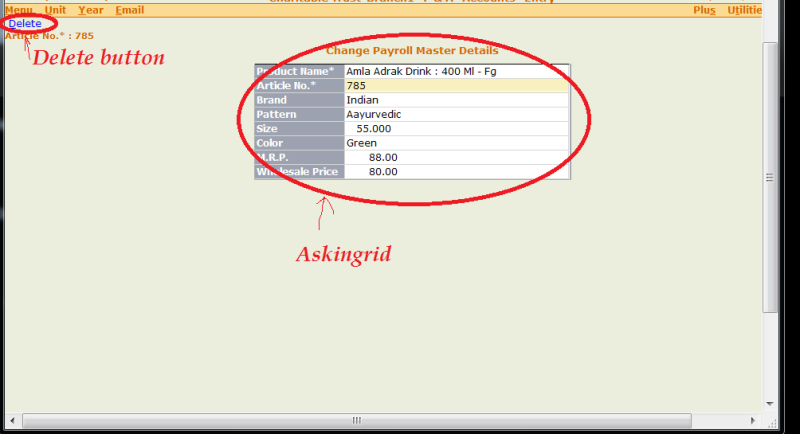Click the M.R.P. field showing 88.00
The image size is (800, 434).
[457, 157]
